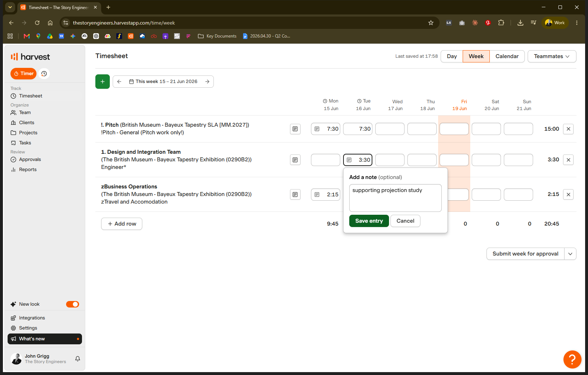Click the Pitch row Wednesday empty field

point(390,129)
